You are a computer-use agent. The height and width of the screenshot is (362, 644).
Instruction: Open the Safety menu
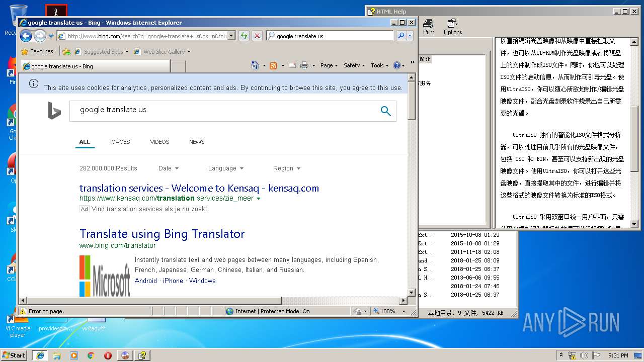pyautogui.click(x=354, y=65)
